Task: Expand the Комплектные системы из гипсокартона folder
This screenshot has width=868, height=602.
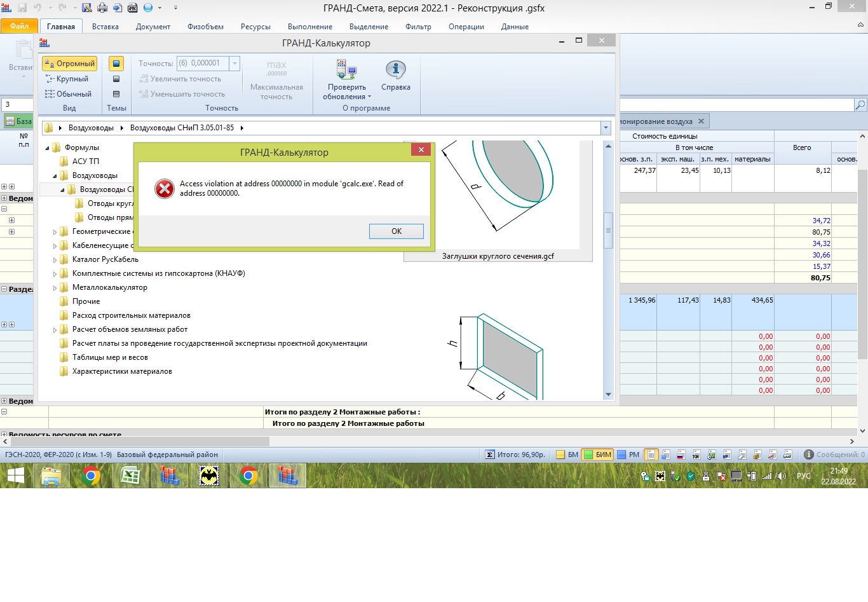Action: [55, 274]
